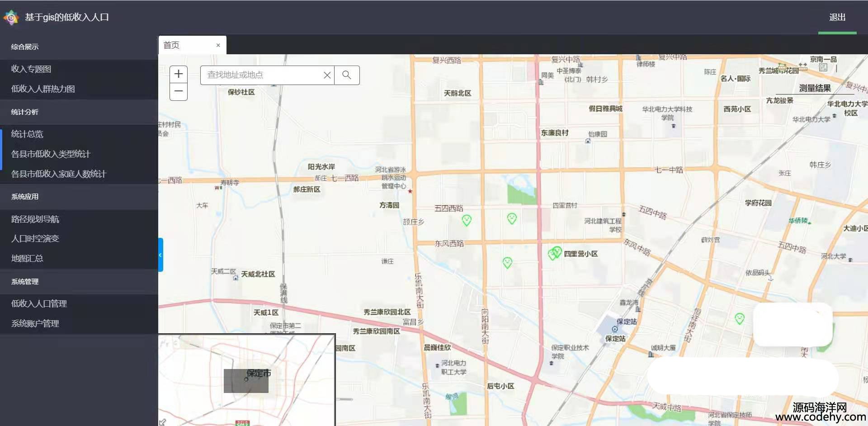
Task: Collapse the side panel with the blue handle
Action: [x=160, y=255]
